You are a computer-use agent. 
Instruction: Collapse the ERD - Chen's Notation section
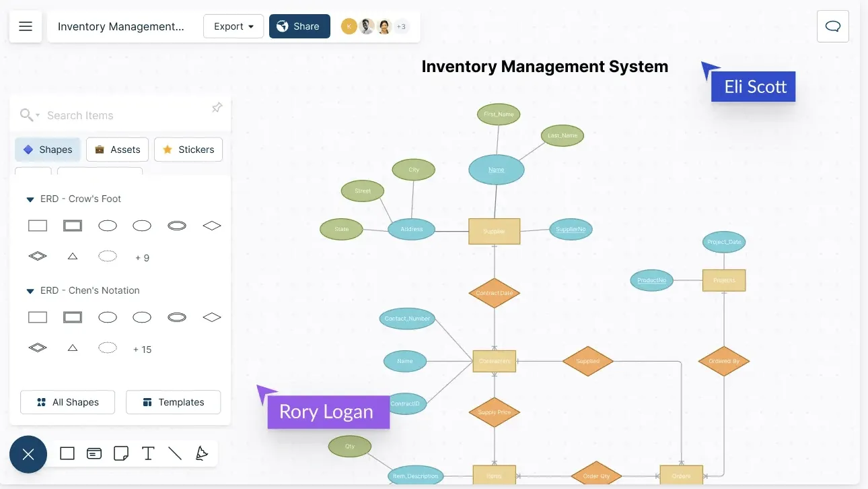(x=30, y=291)
